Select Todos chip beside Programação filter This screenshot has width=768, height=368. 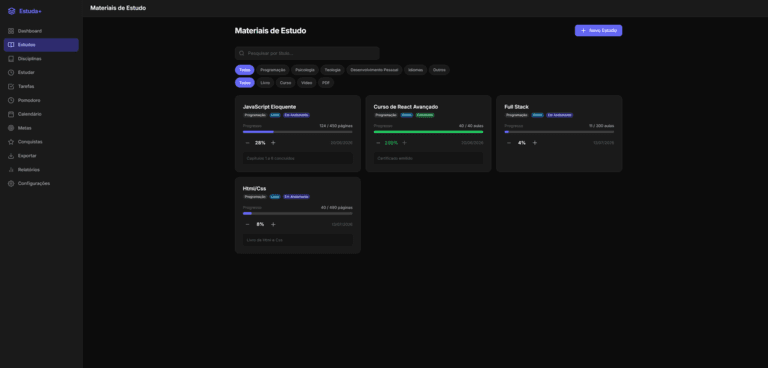(x=244, y=70)
